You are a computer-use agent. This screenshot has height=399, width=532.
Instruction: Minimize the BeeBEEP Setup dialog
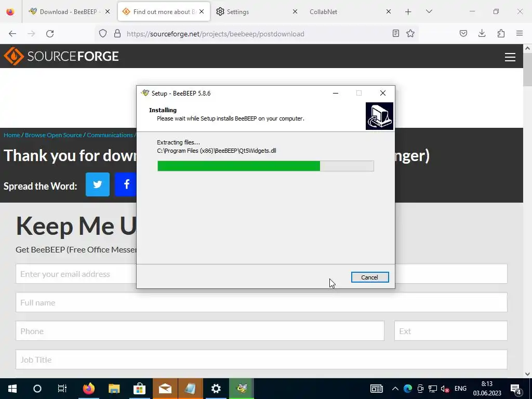pyautogui.click(x=336, y=93)
